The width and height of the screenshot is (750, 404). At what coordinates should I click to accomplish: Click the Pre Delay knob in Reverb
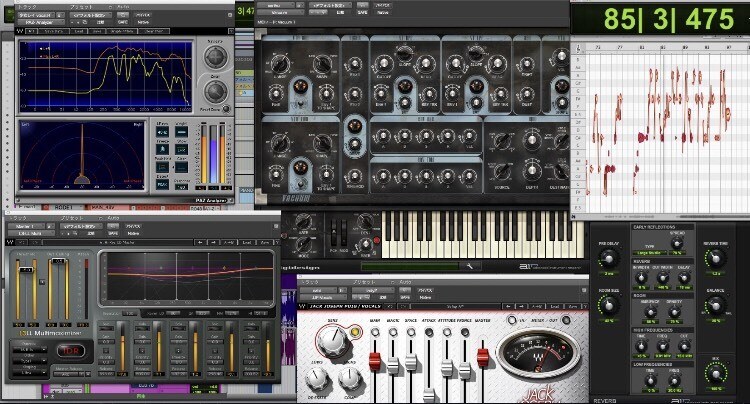(608, 259)
